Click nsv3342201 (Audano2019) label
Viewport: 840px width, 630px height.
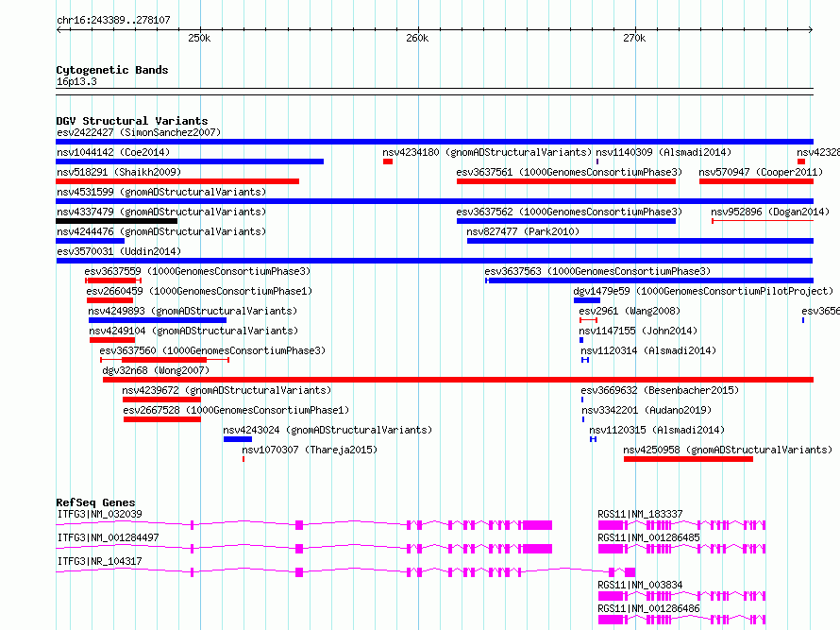(x=647, y=410)
